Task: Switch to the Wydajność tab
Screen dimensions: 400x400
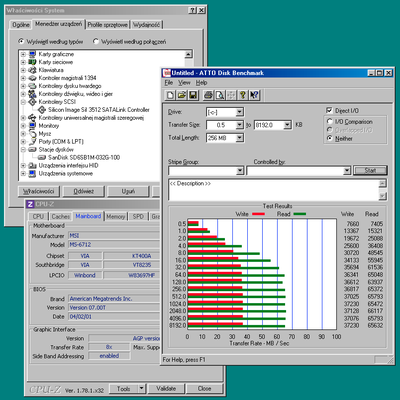Action: point(146,25)
